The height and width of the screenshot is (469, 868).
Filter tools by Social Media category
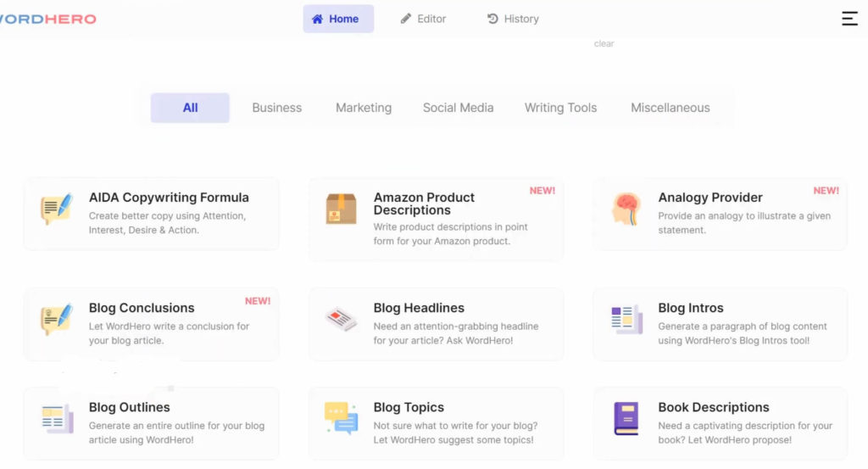click(459, 108)
